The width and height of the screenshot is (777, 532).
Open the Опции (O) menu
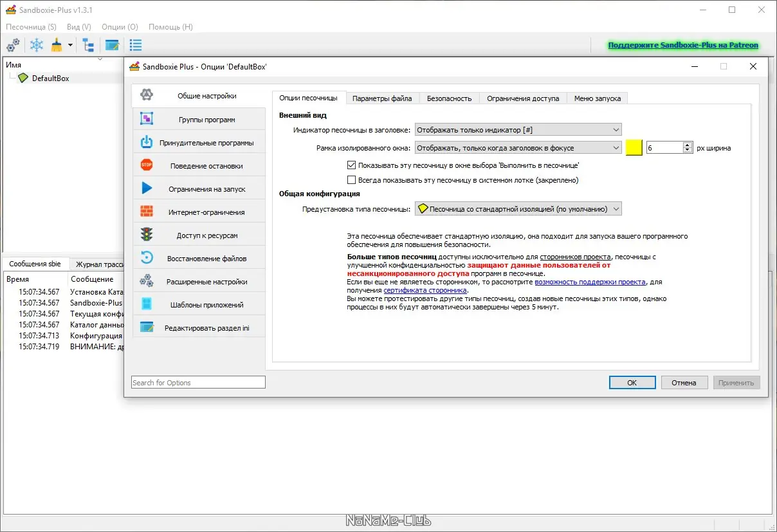point(120,27)
